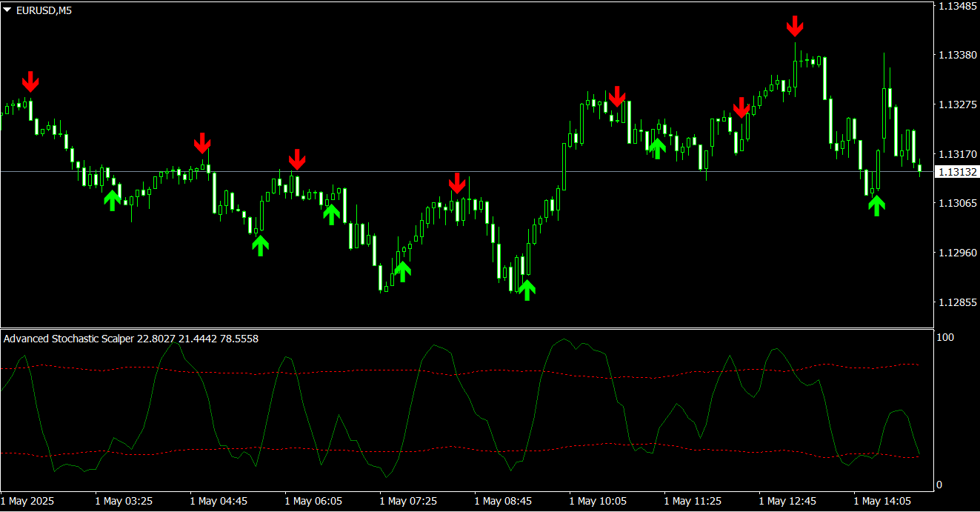Select the red sell arrow just after 10:05
980x512 pixels.
pos(617,96)
